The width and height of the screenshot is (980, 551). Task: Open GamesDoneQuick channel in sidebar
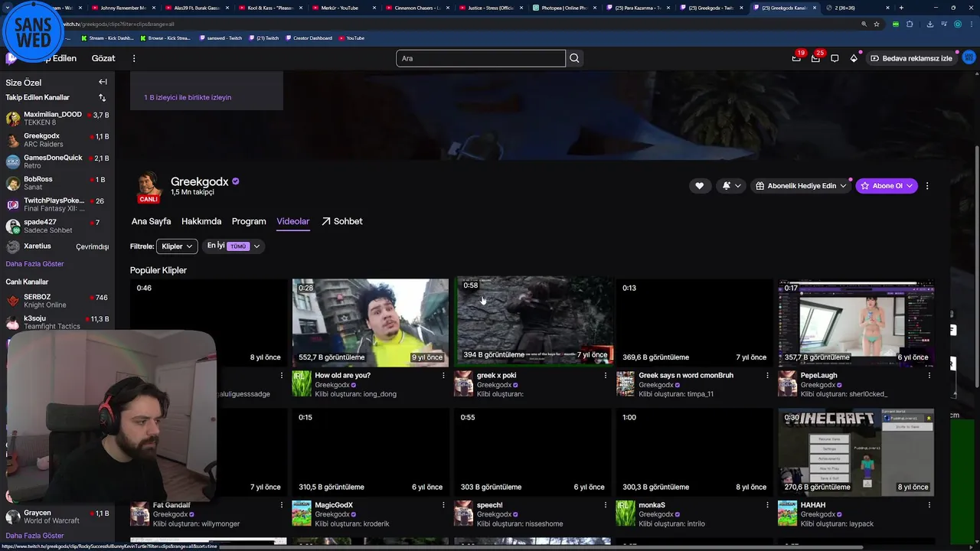click(x=57, y=161)
